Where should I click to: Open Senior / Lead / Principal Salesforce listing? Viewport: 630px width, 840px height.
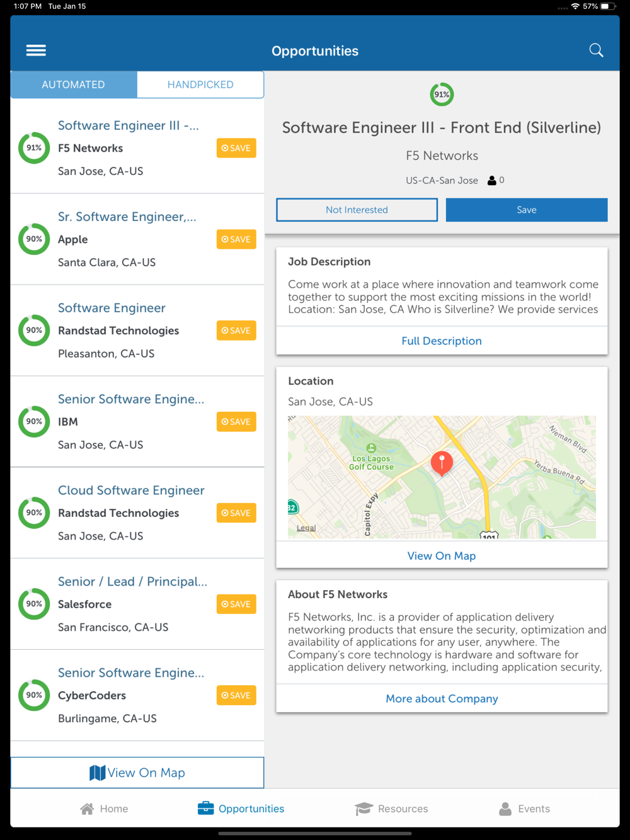click(x=132, y=582)
